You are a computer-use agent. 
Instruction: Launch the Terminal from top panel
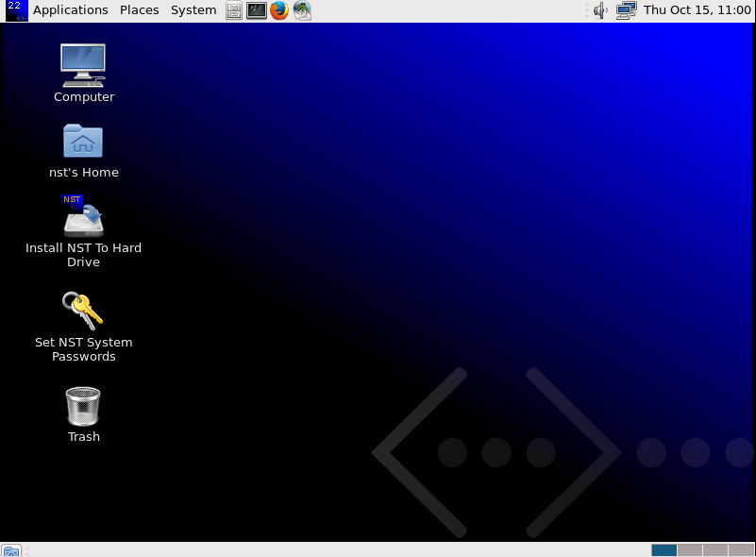point(257,10)
